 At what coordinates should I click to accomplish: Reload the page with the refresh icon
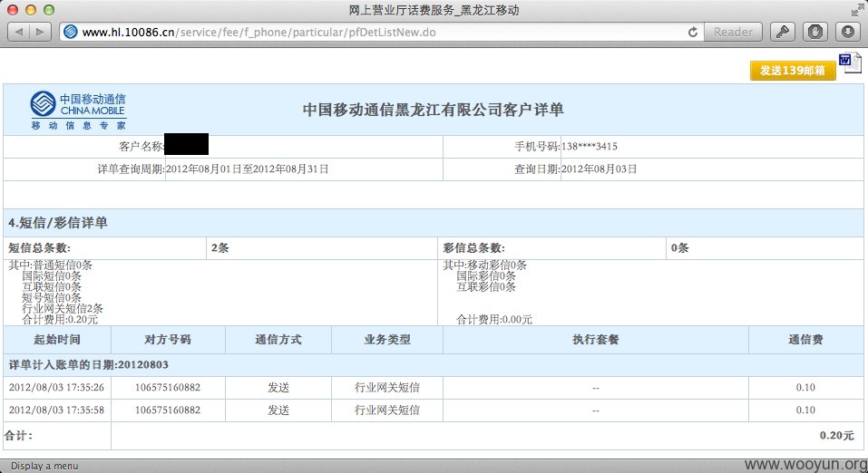pyautogui.click(x=693, y=32)
